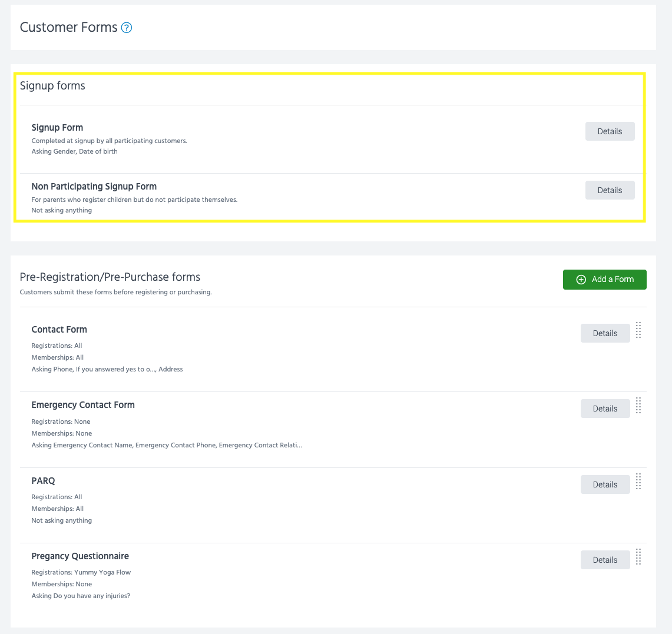Viewport: 672px width, 634px height.
Task: View Details of Emergency Contact Form
Action: [605, 409]
